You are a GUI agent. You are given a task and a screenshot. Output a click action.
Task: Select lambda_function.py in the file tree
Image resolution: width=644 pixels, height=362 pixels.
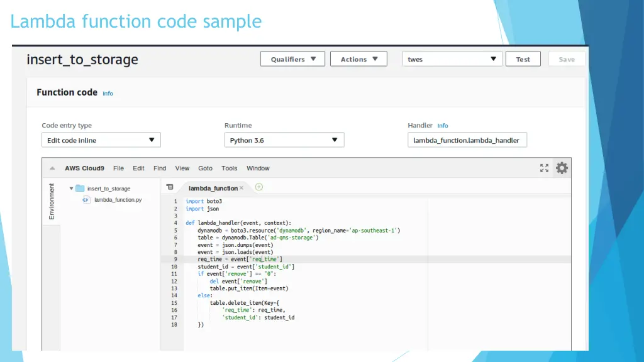point(118,200)
